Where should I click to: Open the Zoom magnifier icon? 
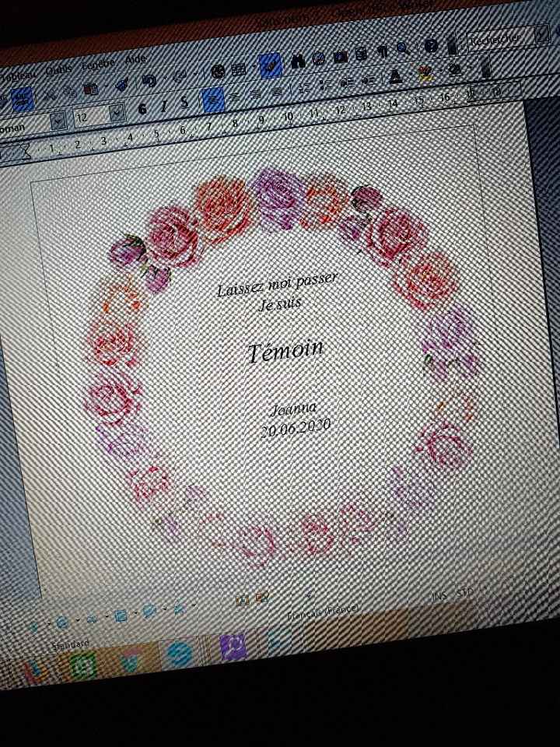402,48
